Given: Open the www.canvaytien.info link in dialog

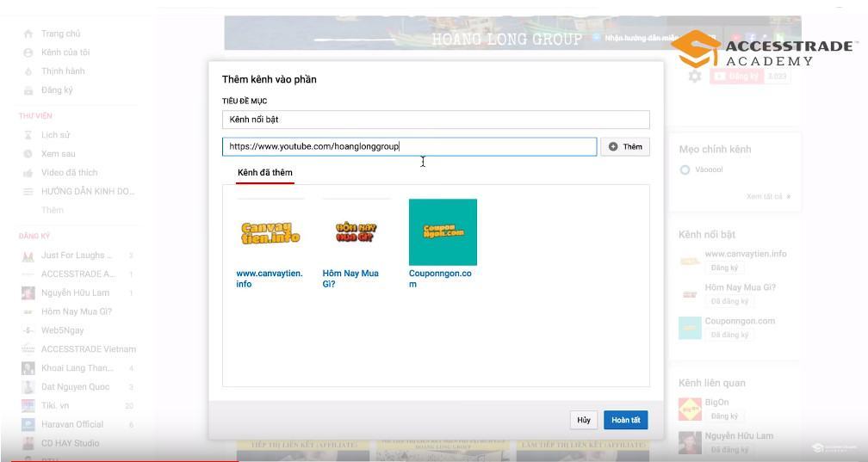Looking at the screenshot, I should point(270,278).
